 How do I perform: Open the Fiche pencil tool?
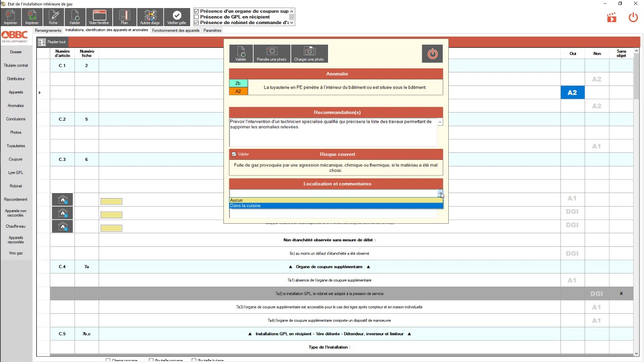pyautogui.click(x=53, y=17)
